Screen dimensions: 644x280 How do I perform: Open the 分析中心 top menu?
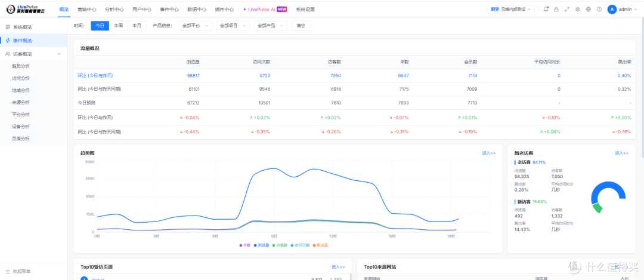(114, 9)
